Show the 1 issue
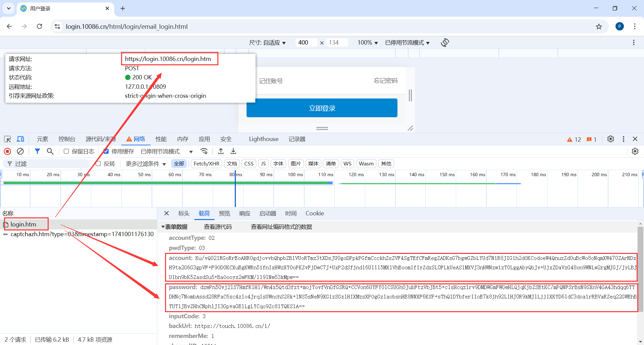The image size is (644, 345). tap(591, 139)
